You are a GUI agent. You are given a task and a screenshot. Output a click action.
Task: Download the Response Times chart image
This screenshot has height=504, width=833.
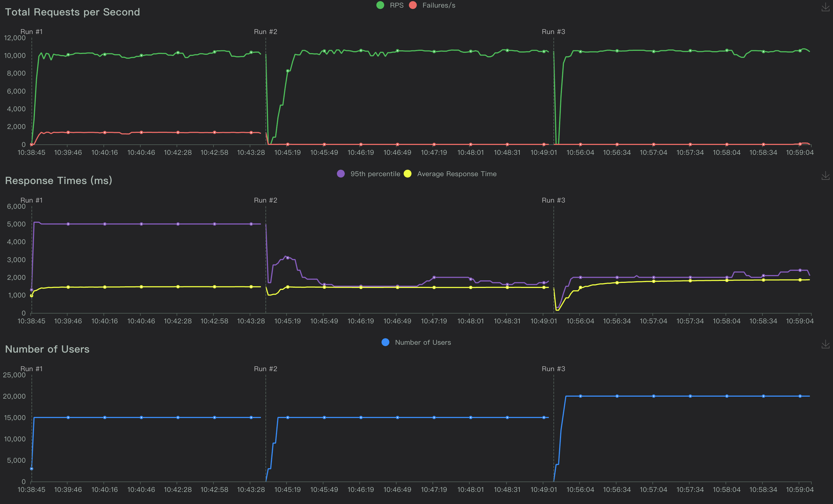[x=825, y=176]
